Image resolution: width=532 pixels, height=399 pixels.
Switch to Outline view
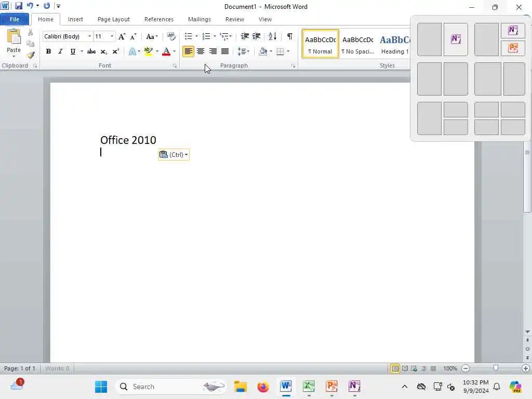pos(424,368)
